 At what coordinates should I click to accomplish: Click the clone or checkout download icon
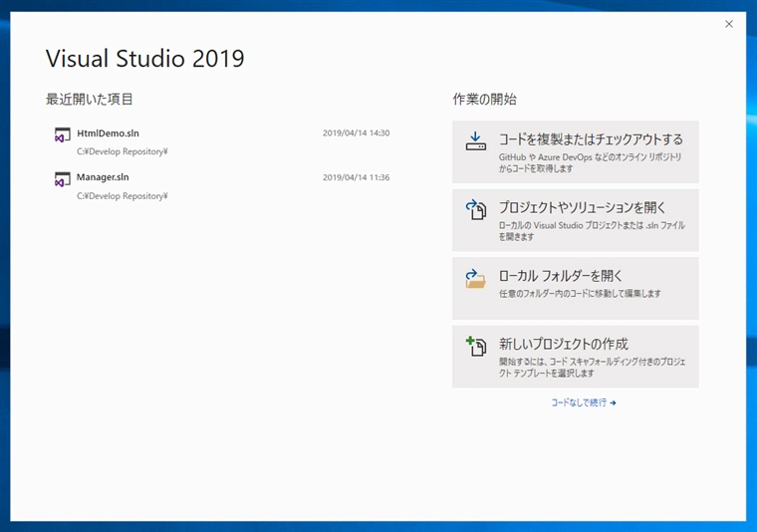click(x=475, y=141)
